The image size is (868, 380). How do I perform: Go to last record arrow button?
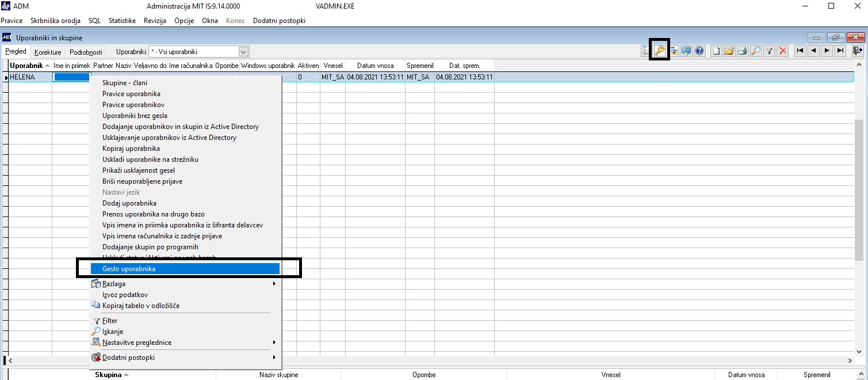[840, 51]
